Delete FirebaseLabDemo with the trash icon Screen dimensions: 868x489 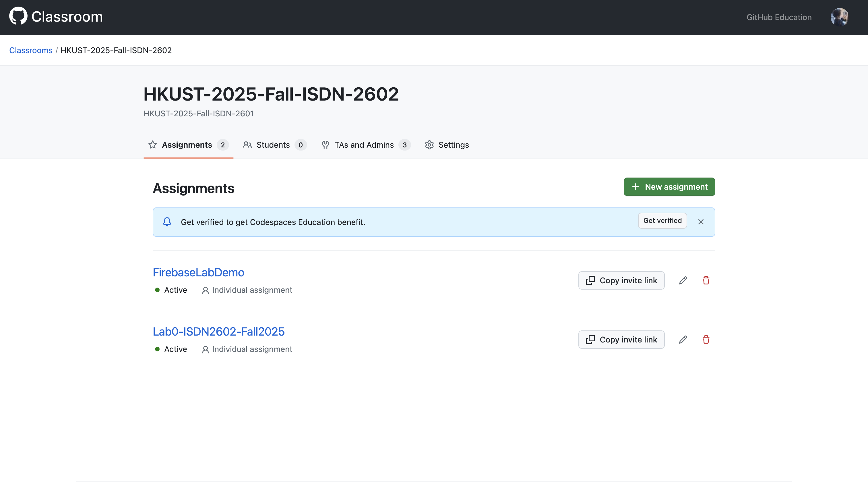tap(706, 280)
